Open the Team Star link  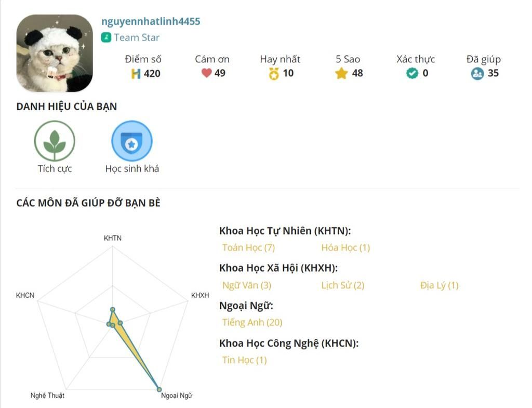pos(137,37)
